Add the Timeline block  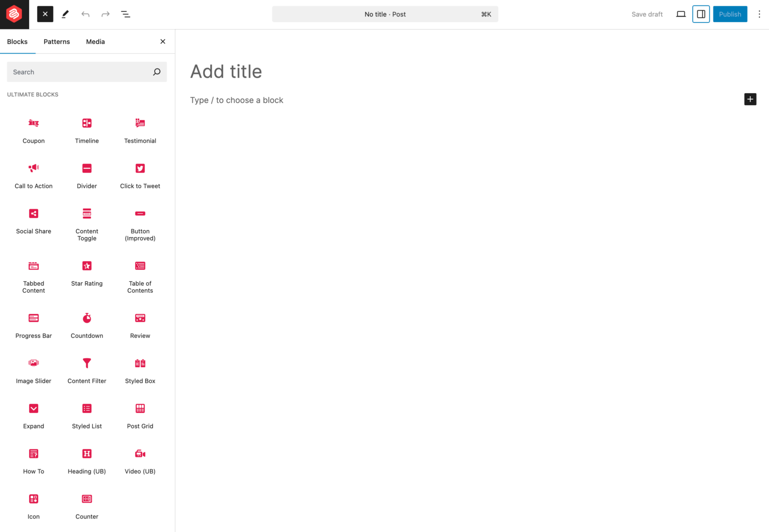tap(87, 131)
